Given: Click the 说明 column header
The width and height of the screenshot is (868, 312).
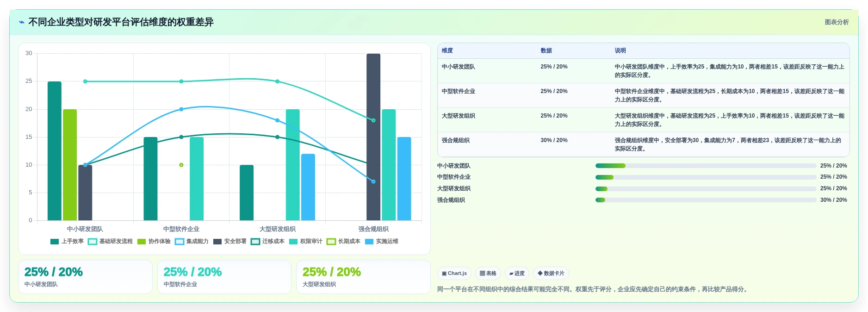Looking at the screenshot, I should pos(620,50).
